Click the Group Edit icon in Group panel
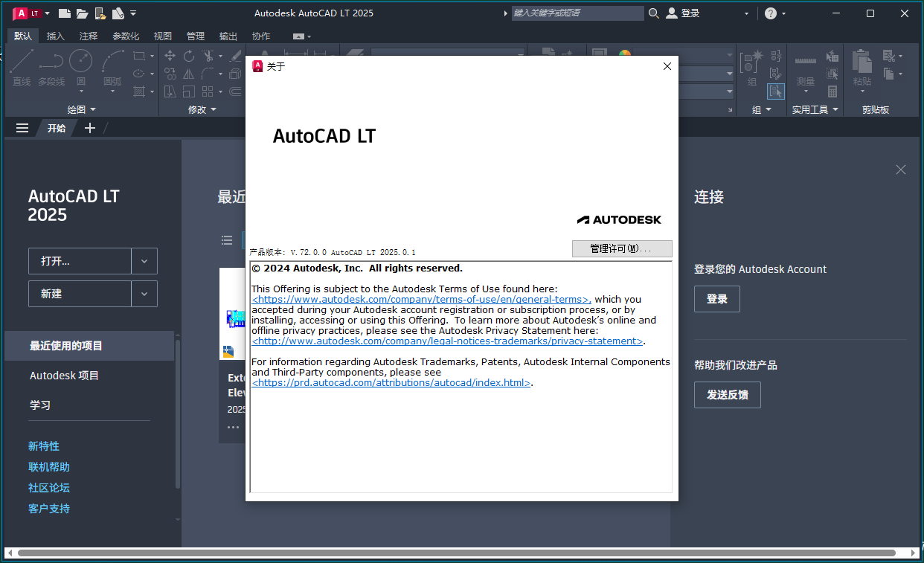This screenshot has height=563, width=924. point(776,74)
